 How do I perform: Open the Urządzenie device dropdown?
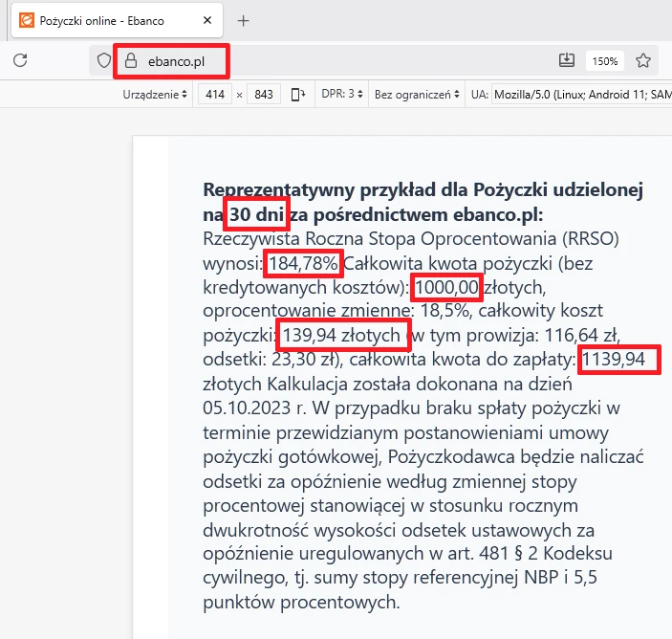pos(155,95)
